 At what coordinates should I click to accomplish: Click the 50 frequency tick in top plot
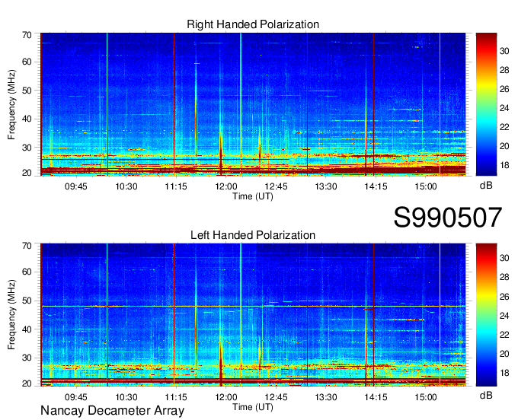click(x=27, y=91)
